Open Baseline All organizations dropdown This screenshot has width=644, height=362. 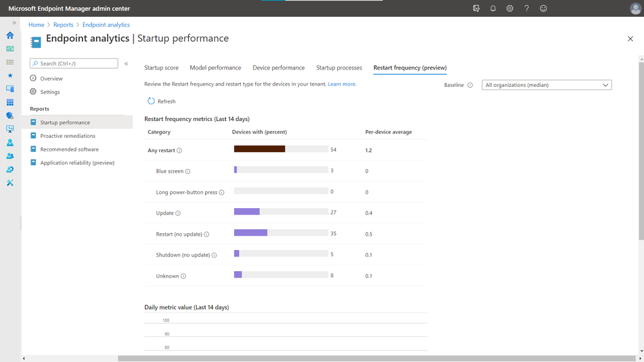point(546,85)
